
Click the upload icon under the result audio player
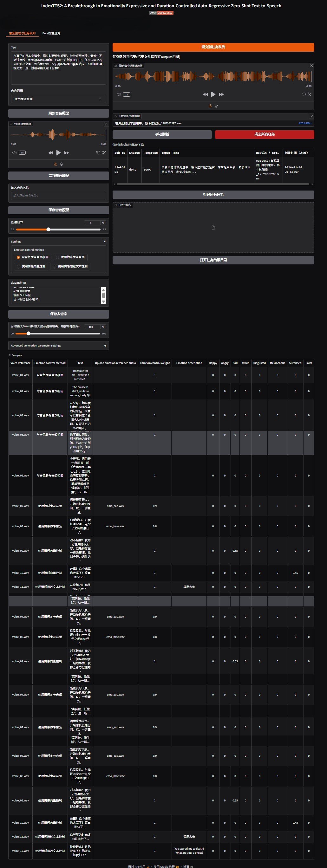[210, 106]
